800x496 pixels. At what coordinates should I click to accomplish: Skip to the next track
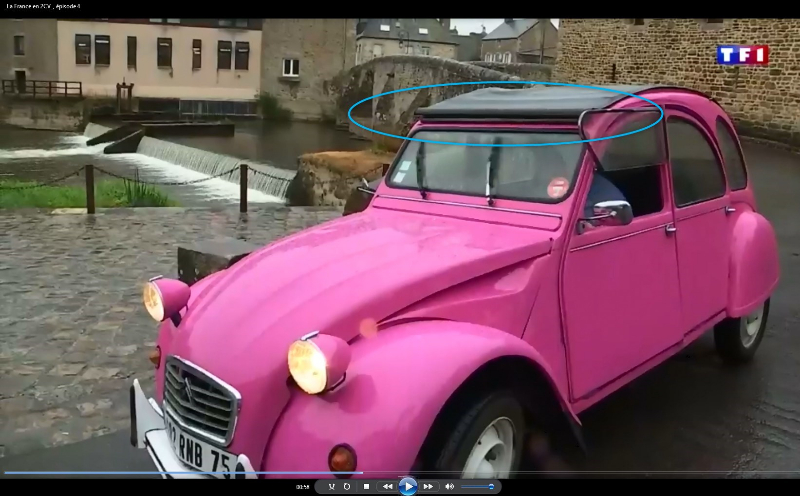(428, 486)
